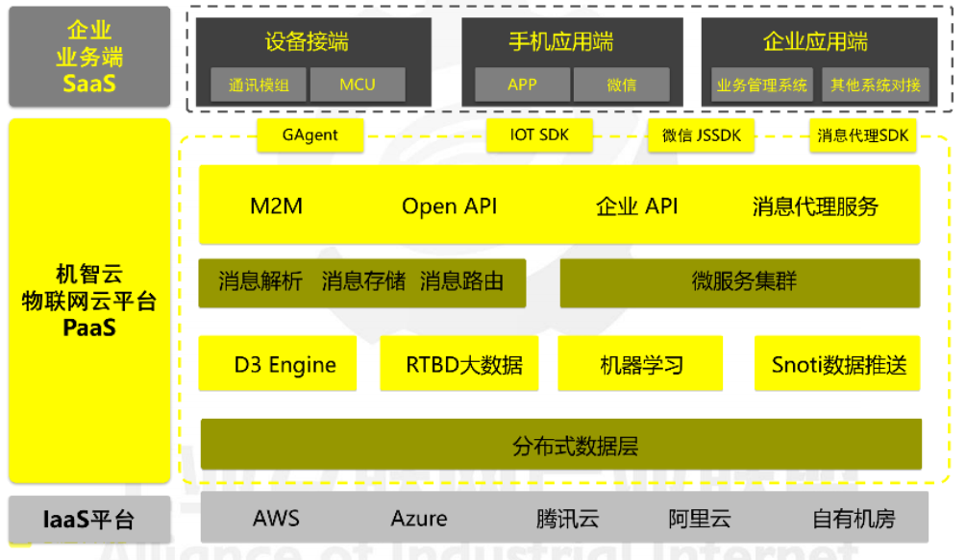The width and height of the screenshot is (966, 560).
Task: Select the 手机应用端 header text
Action: click(560, 42)
